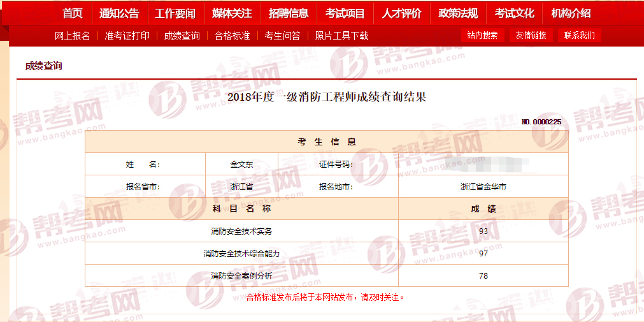Open the 首页 menu item
The width and height of the screenshot is (644, 322).
point(73,13)
